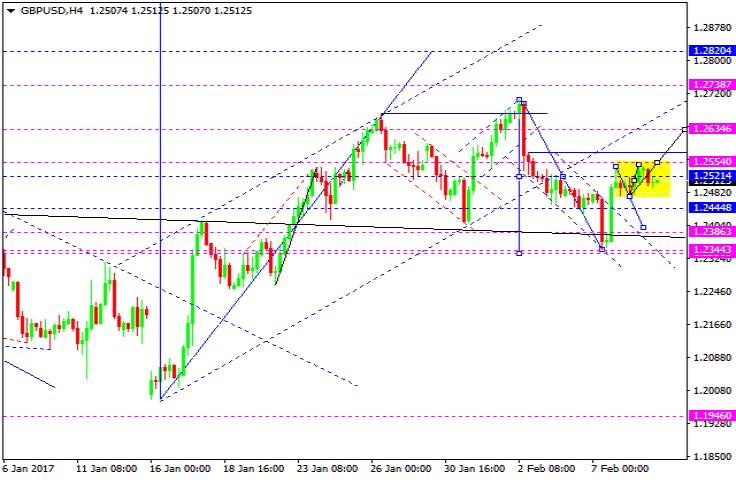Click the 7 Feb 00:00 time label
Screen dimensions: 736x480
coord(620,468)
